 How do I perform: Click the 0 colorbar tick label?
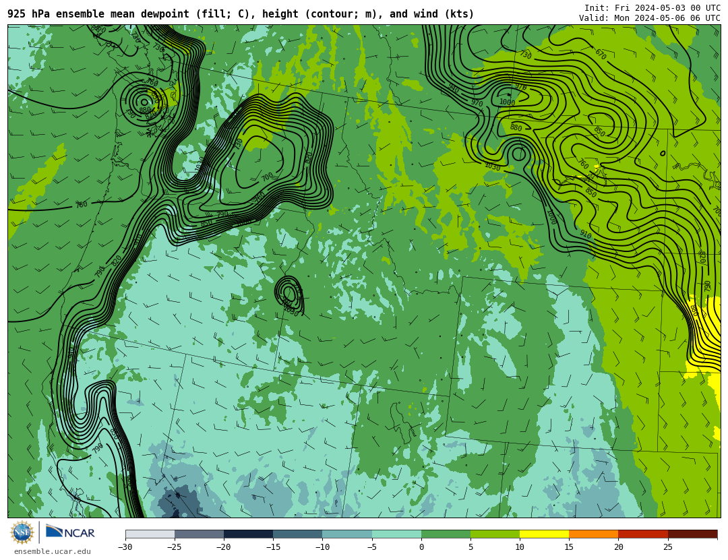[421, 547]
